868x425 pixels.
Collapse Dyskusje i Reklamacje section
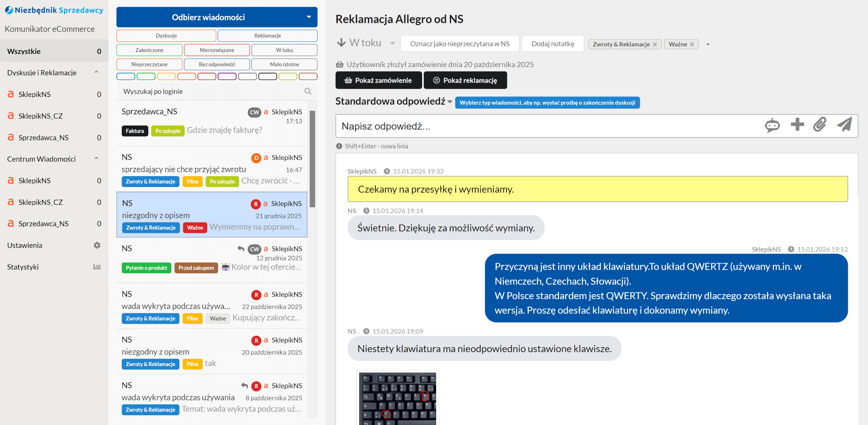(96, 72)
